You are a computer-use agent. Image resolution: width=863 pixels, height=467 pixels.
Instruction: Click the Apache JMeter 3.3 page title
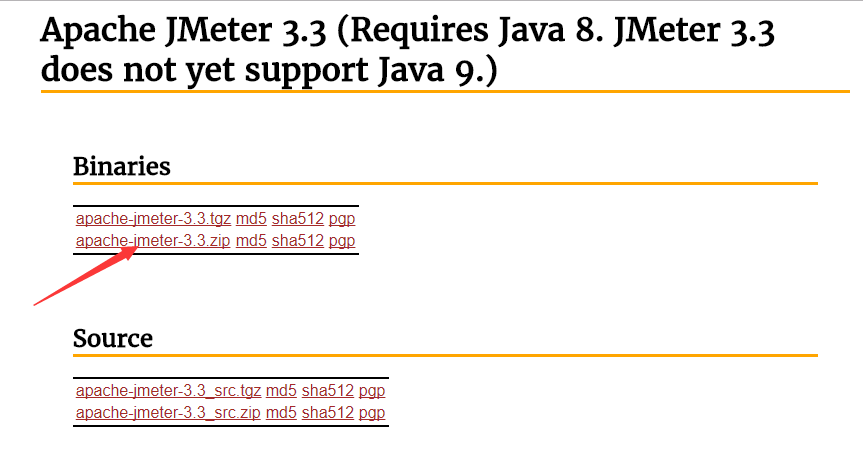pos(407,50)
